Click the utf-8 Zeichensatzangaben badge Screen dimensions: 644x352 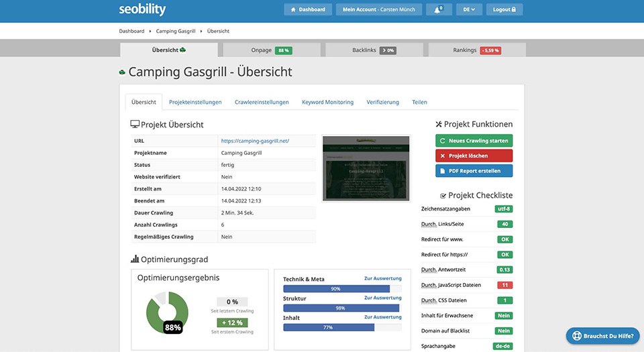(x=504, y=209)
